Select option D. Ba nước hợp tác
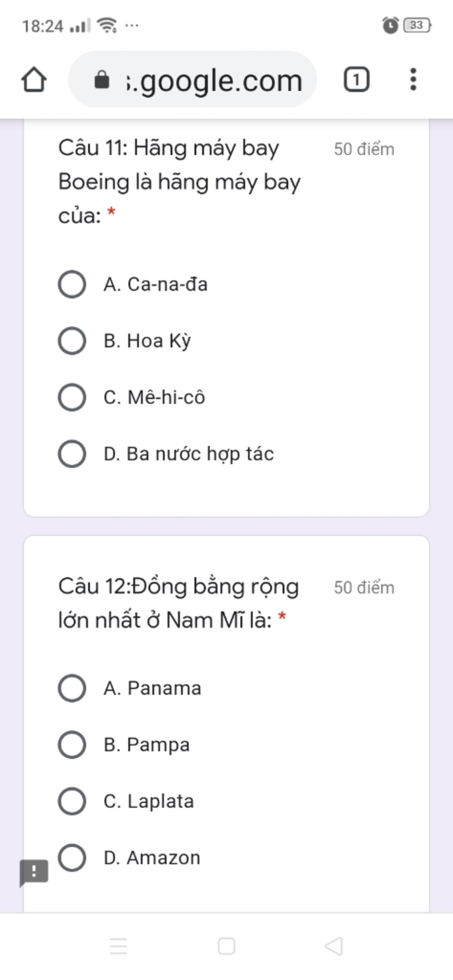Viewport: 453px width, 980px height. (72, 454)
